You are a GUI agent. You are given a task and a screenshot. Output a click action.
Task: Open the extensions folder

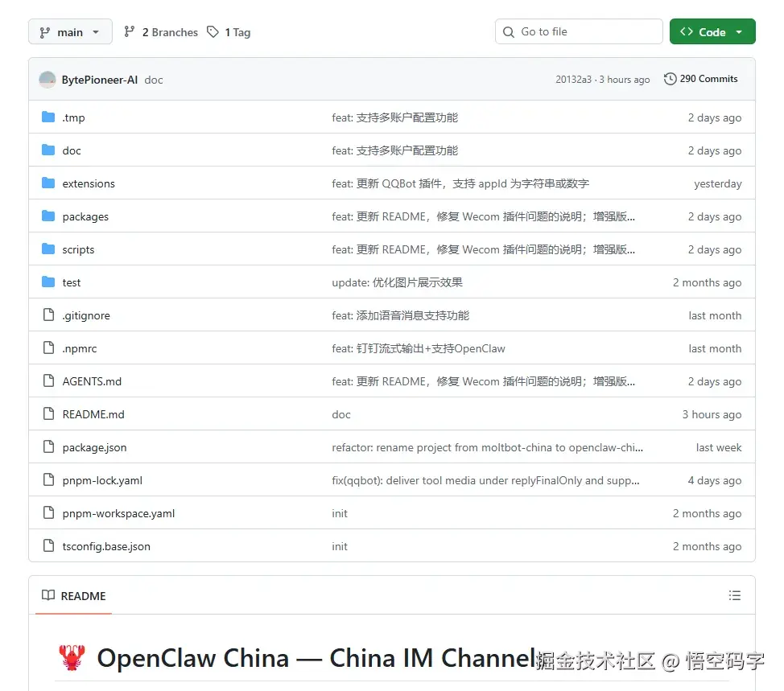(89, 183)
